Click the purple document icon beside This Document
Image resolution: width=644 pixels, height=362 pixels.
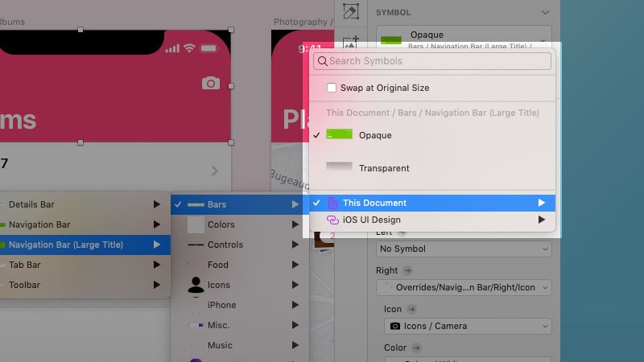pos(332,203)
